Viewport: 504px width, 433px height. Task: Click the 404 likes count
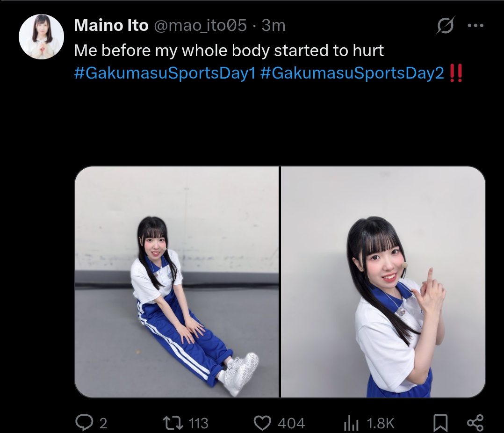pos(291,423)
